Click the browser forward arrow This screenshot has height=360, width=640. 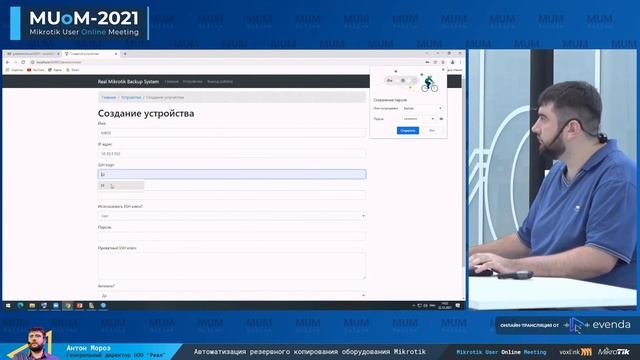point(16,62)
